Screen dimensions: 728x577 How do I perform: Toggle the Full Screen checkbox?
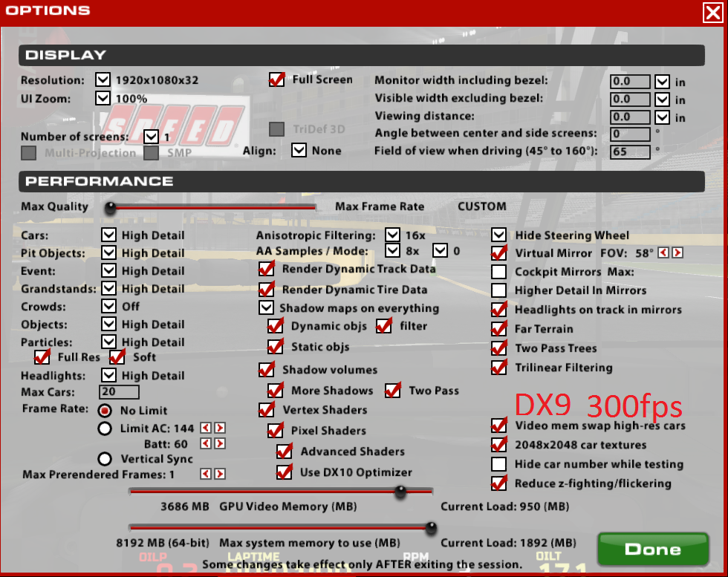pos(277,79)
